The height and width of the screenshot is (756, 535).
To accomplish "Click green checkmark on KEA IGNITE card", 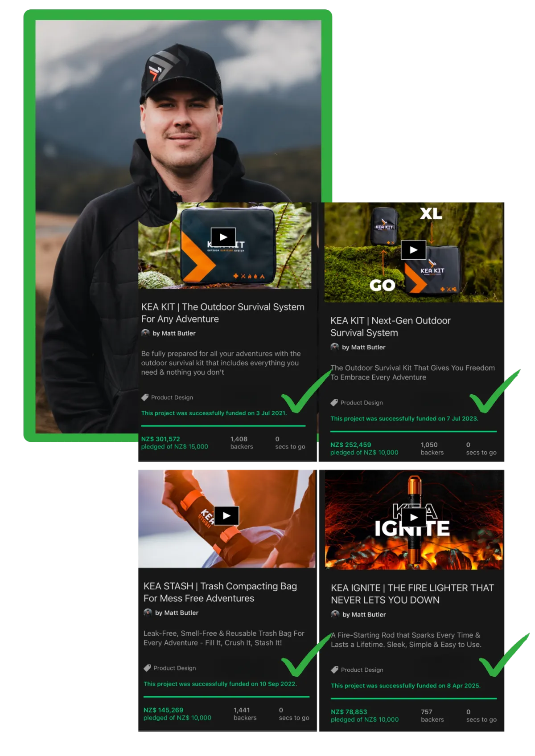I will click(x=504, y=655).
